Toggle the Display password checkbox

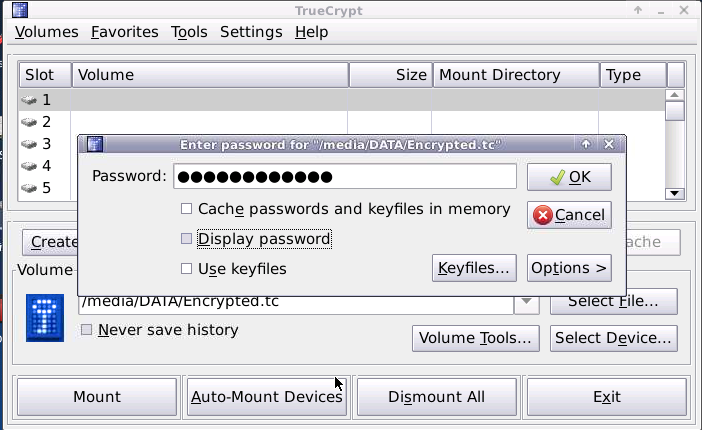tap(186, 239)
